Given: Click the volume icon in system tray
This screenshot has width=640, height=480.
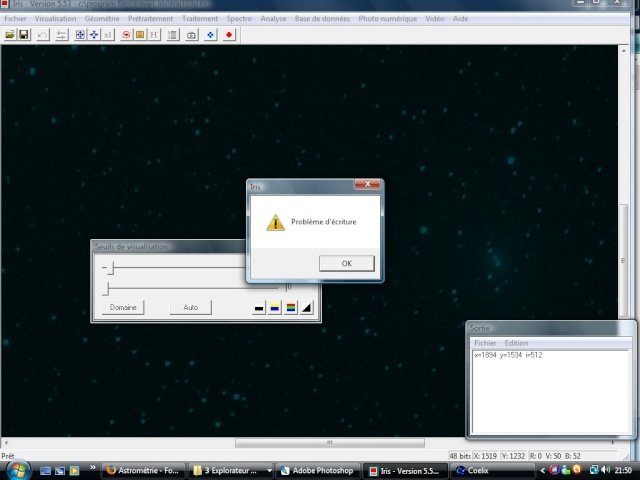Looking at the screenshot, I should (x=606, y=470).
